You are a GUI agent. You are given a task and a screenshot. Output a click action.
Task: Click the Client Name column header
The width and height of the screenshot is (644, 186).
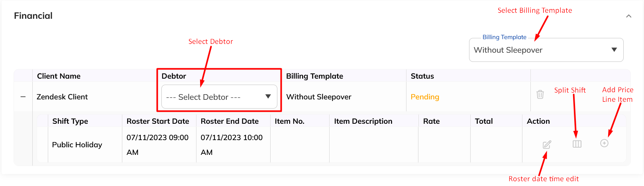pyautogui.click(x=59, y=76)
